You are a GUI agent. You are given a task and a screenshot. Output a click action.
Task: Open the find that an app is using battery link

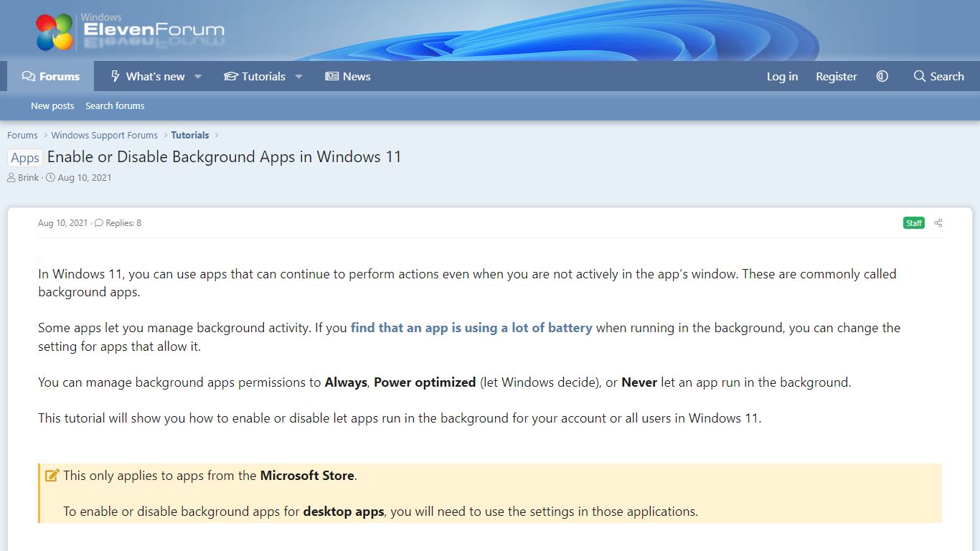(471, 328)
